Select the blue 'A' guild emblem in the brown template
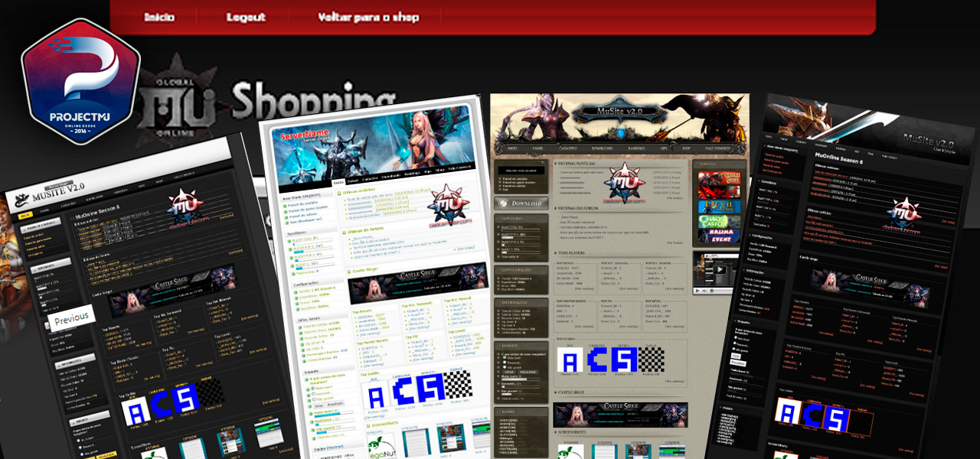 [x=569, y=360]
